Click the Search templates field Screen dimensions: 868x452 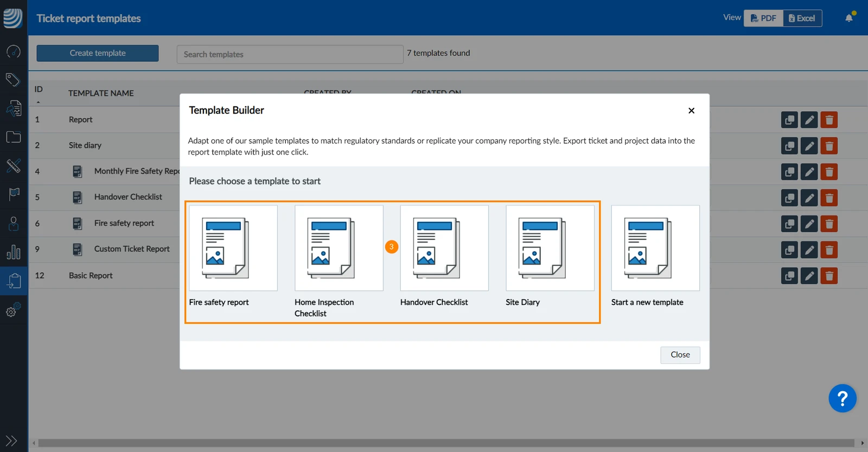coord(290,54)
